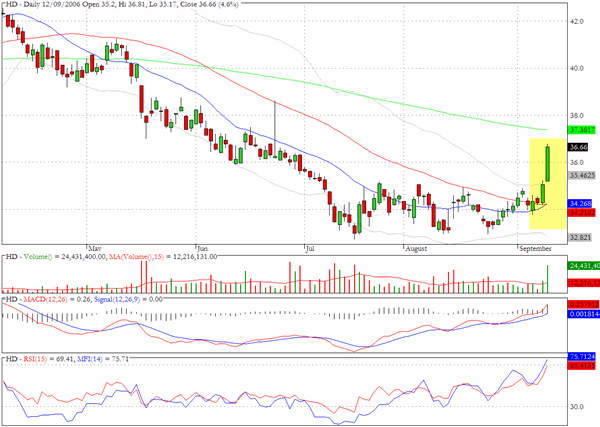The width and height of the screenshot is (600, 427).
Task: Click the MA(Volume(),15) legend text
Action: click(136, 256)
